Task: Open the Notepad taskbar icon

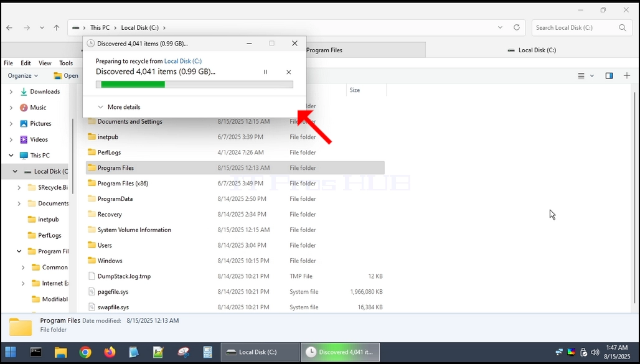Action: tap(133, 352)
